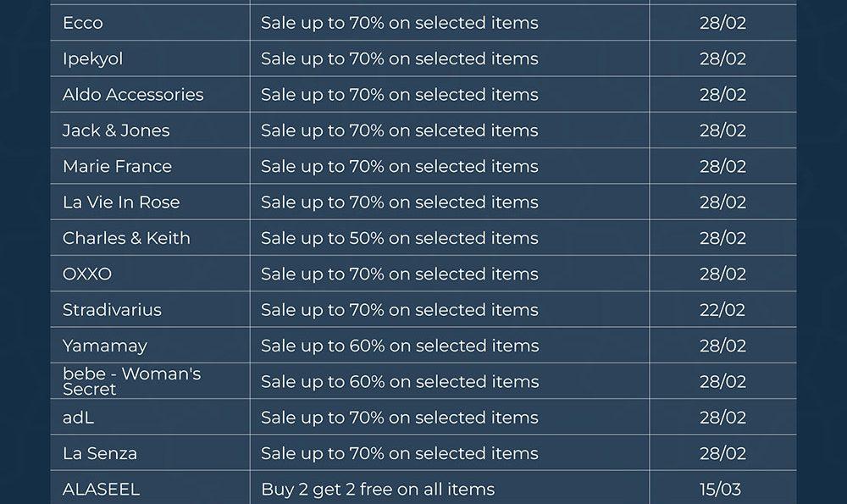Select the Yamamay 60% sale text
Image resolution: width=847 pixels, height=504 pixels.
pos(400,346)
